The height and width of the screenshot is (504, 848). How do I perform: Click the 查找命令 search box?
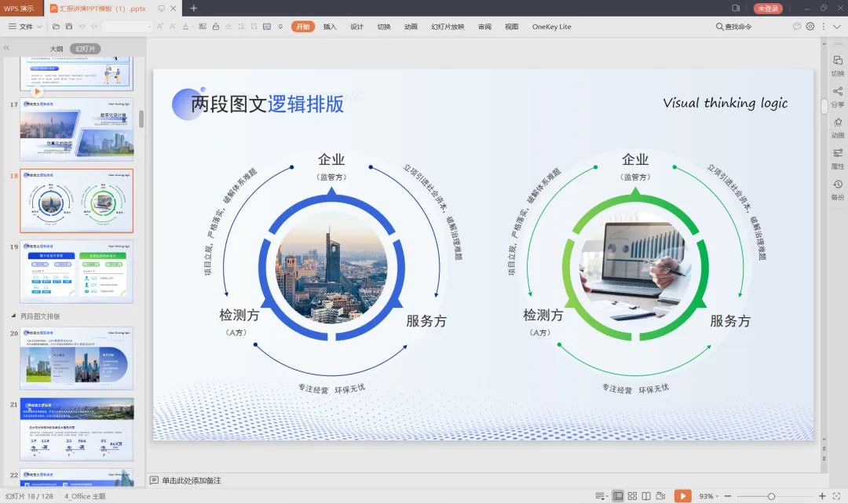[734, 27]
